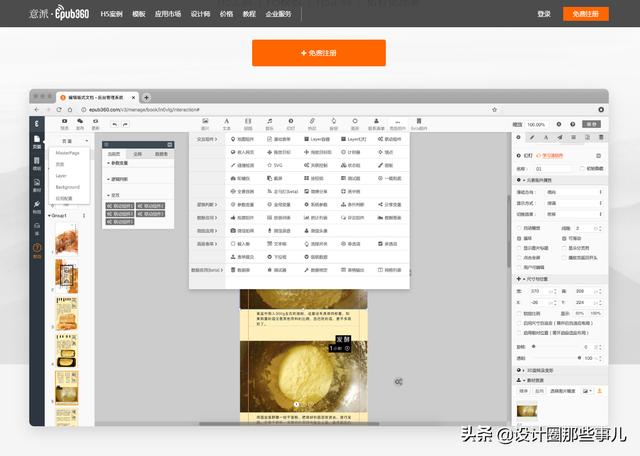Open 模板 in the site navigation
Image resolution: width=640 pixels, height=456 pixels.
point(139,14)
